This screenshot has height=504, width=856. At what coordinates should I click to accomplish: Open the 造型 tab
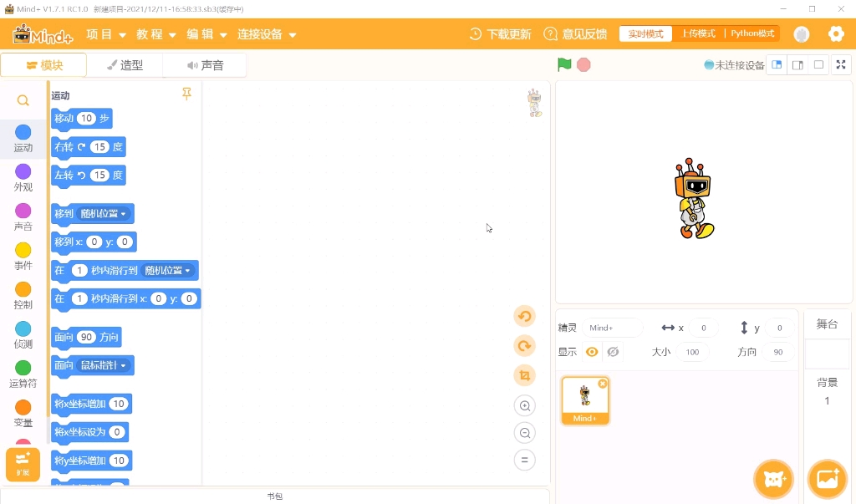pos(125,65)
